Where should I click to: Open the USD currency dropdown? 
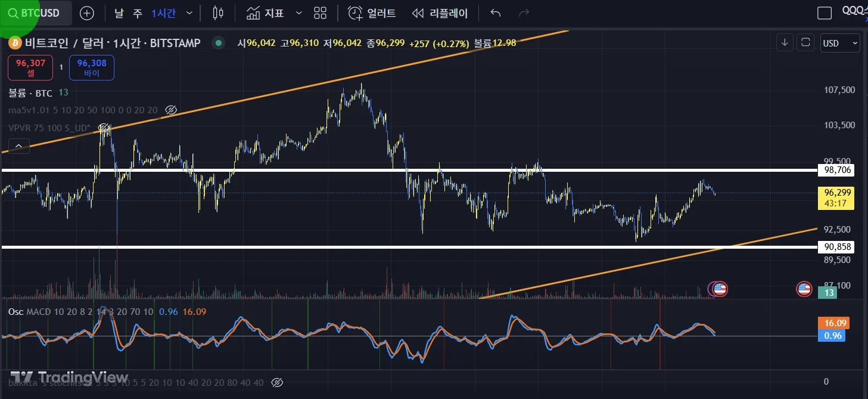840,43
